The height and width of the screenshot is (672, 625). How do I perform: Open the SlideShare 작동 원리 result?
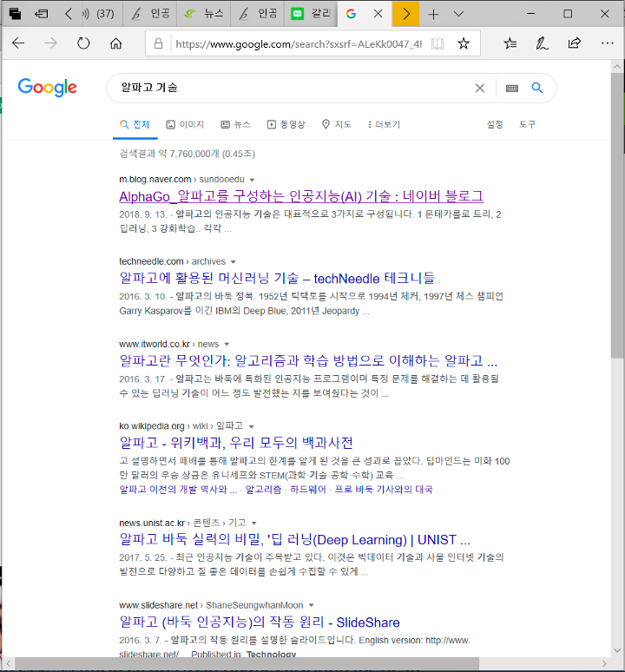pyautogui.click(x=260, y=622)
